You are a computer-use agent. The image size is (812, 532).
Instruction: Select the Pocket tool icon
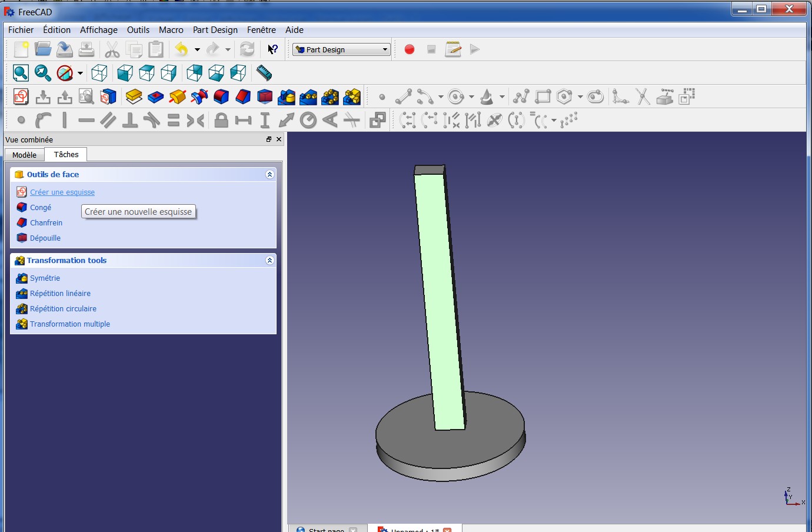pos(156,97)
